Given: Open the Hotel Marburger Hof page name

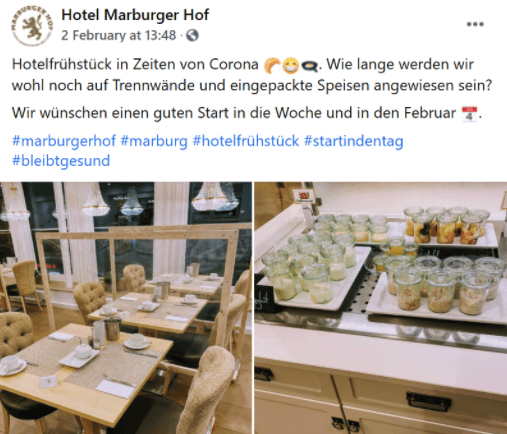Looking at the screenshot, I should click(135, 15).
